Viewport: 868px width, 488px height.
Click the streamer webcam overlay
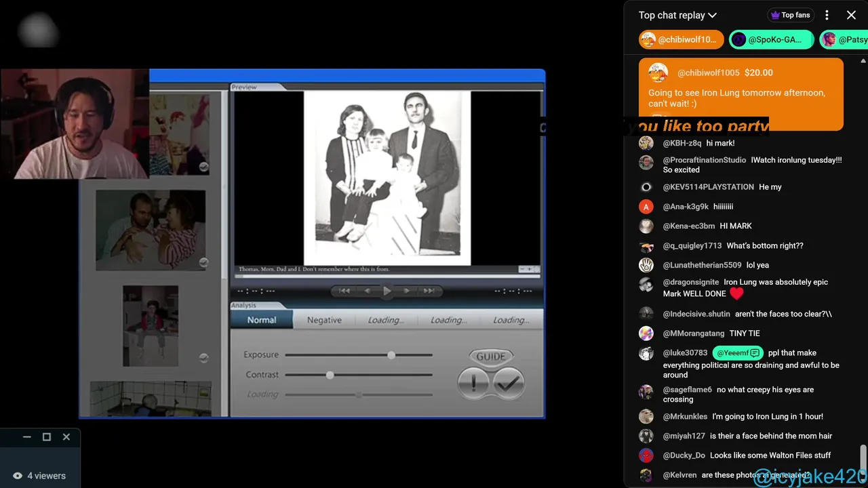tap(75, 123)
